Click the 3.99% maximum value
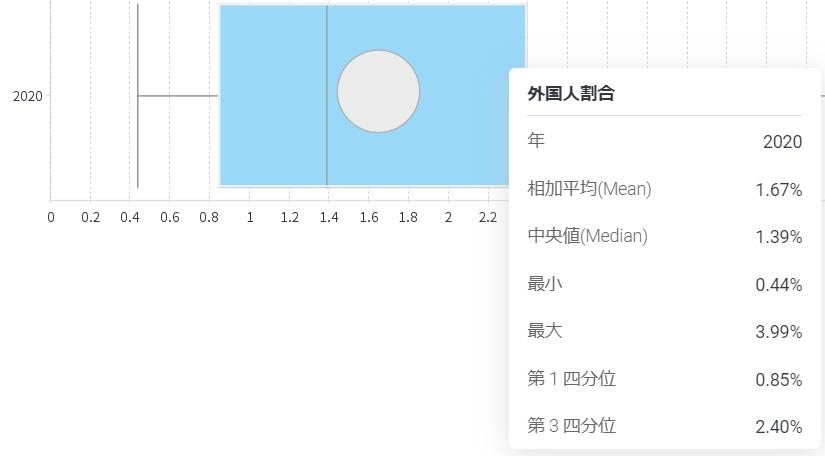 click(x=779, y=332)
